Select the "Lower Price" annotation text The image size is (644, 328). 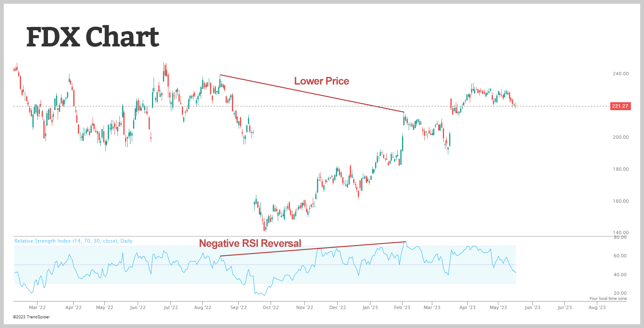[321, 81]
